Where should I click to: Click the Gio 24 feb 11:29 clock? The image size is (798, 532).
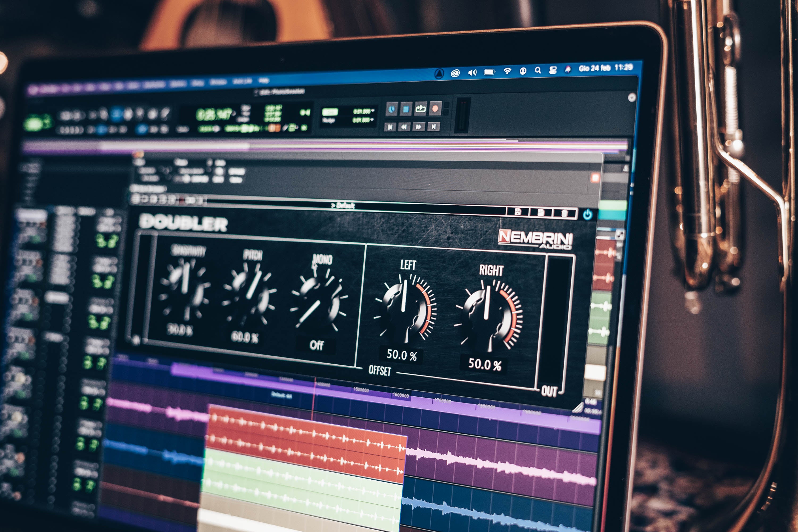(x=606, y=68)
